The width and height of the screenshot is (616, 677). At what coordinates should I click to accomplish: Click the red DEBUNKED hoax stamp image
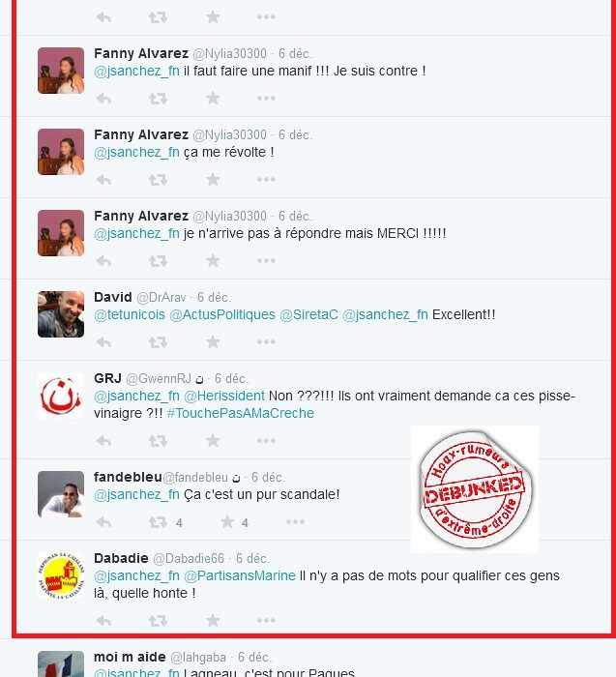475,489
